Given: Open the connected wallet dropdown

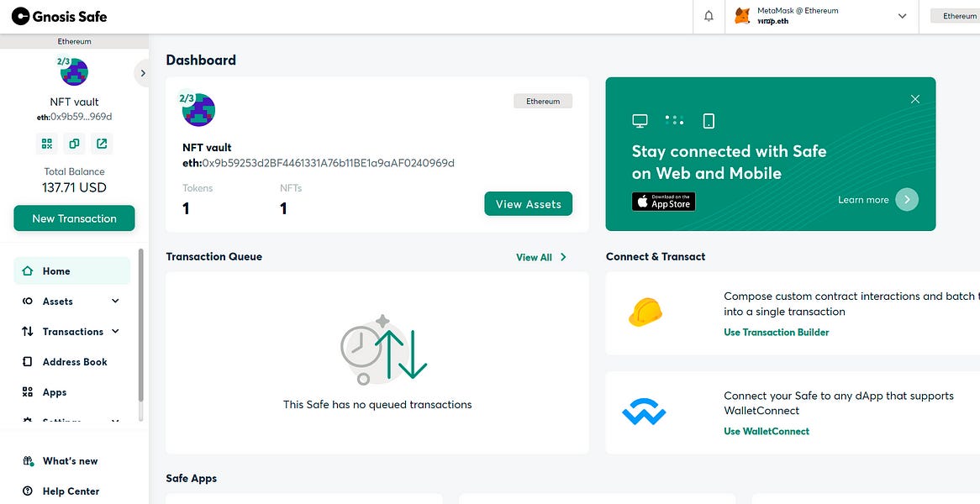Looking at the screenshot, I should pyautogui.click(x=903, y=16).
